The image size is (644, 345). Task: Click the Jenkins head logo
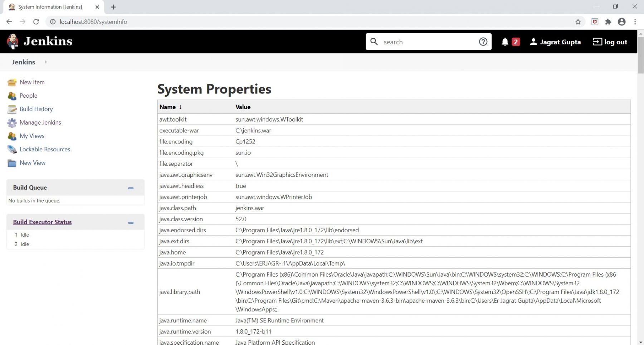coord(12,41)
